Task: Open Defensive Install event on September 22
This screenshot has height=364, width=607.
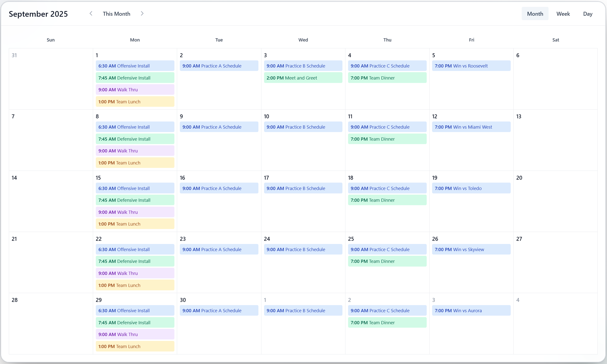Action: click(135, 261)
